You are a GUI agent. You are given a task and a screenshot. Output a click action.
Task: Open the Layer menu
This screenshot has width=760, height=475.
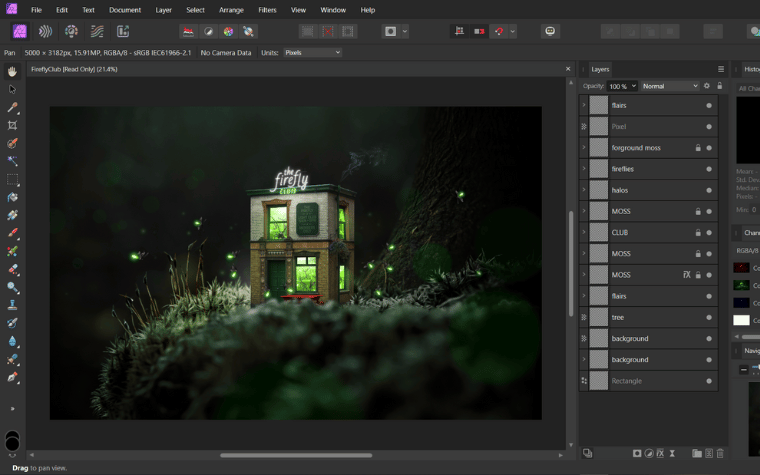click(163, 10)
